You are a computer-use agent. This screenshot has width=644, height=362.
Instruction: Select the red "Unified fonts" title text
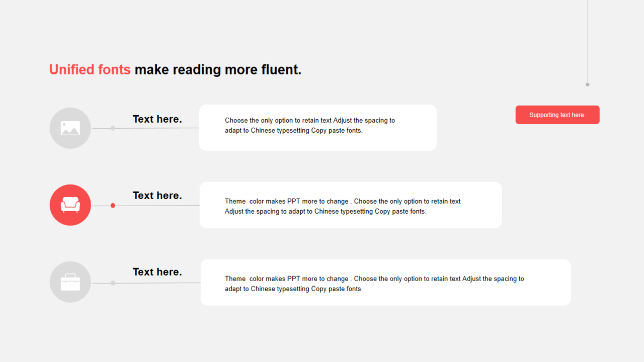(x=90, y=69)
